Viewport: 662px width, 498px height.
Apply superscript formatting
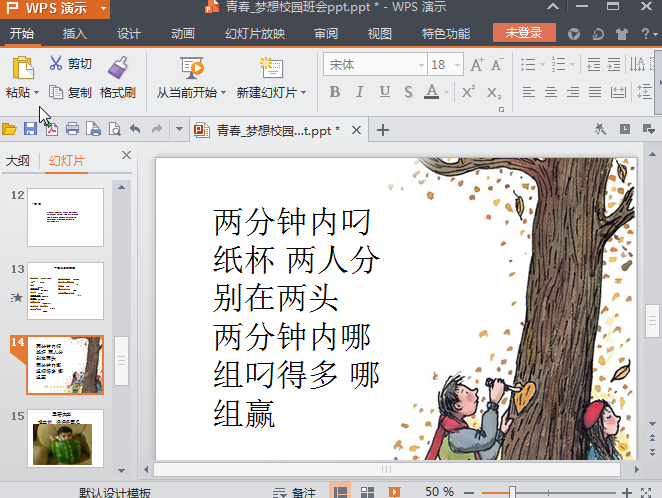[x=468, y=92]
